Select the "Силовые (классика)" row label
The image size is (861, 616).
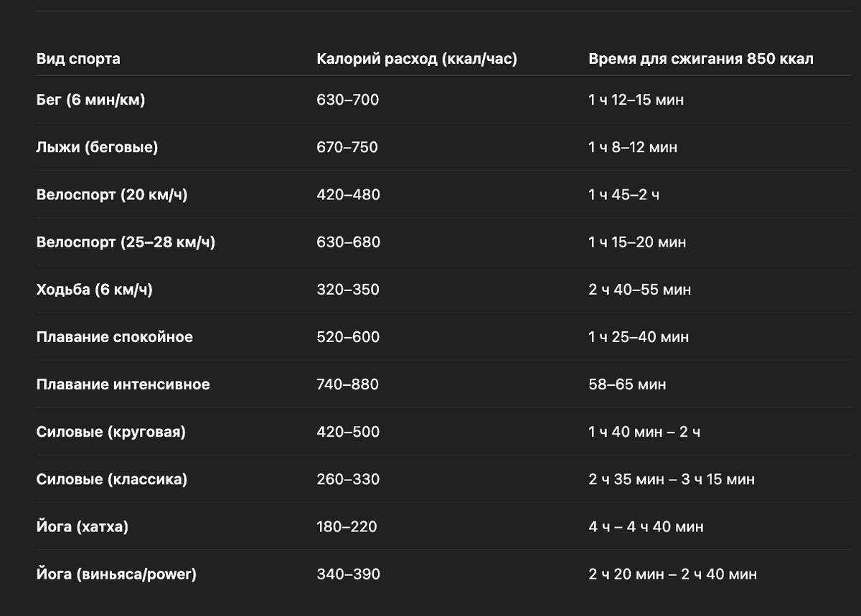111,479
